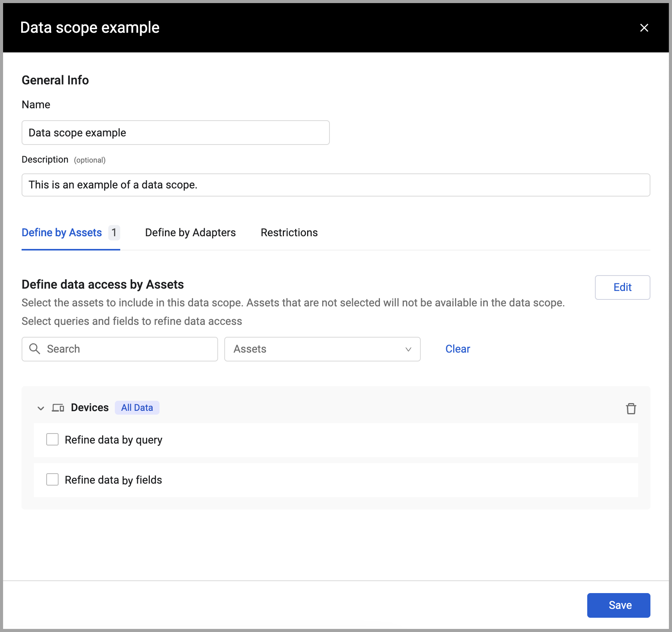Collapse the Devices section chevron

pyautogui.click(x=41, y=408)
